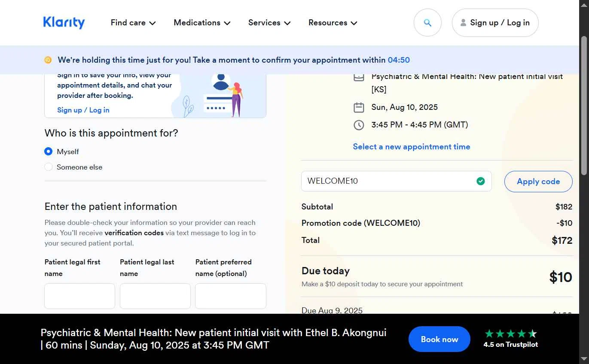Click 'Enter the patient information' heading
The height and width of the screenshot is (364, 589).
pos(111,206)
